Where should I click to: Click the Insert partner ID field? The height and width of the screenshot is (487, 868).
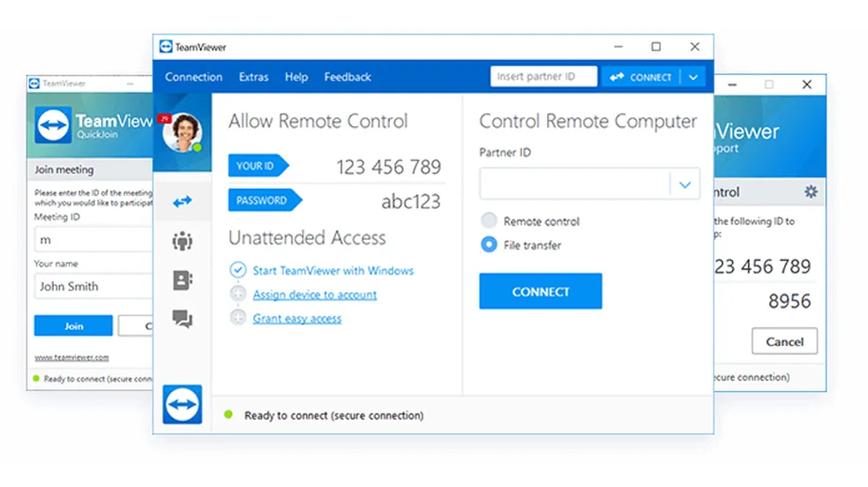(542, 78)
